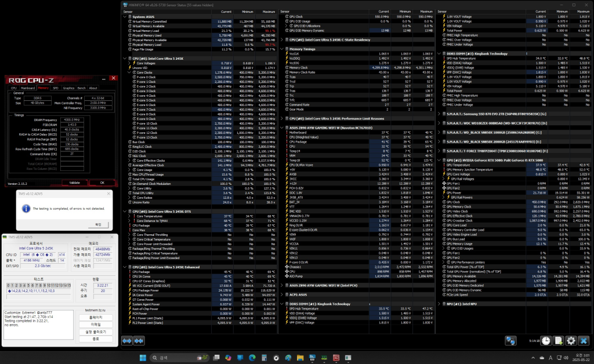Click OK in the ROG CPU-Z window

102,183
